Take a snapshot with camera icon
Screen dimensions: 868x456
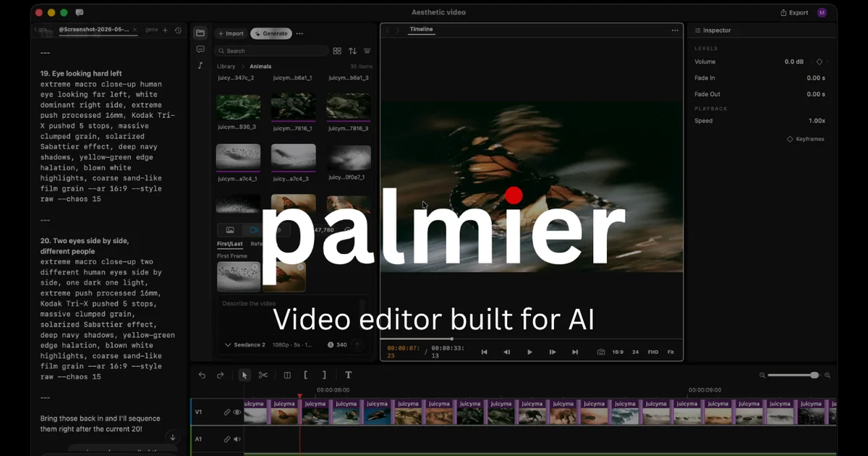click(601, 352)
